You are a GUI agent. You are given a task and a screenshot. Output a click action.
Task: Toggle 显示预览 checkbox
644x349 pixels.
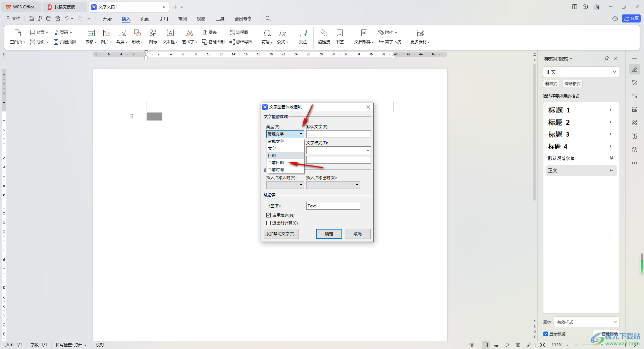pyautogui.click(x=546, y=334)
